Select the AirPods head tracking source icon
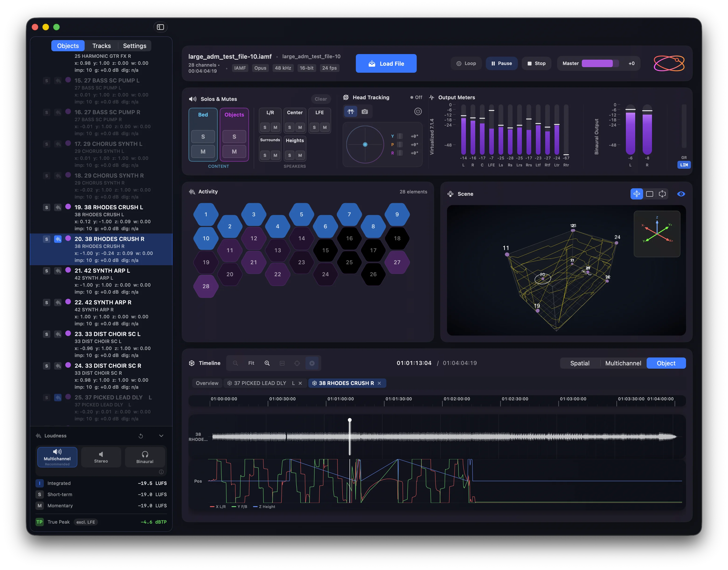Screen dimensions: 728x570 [x=350, y=112]
